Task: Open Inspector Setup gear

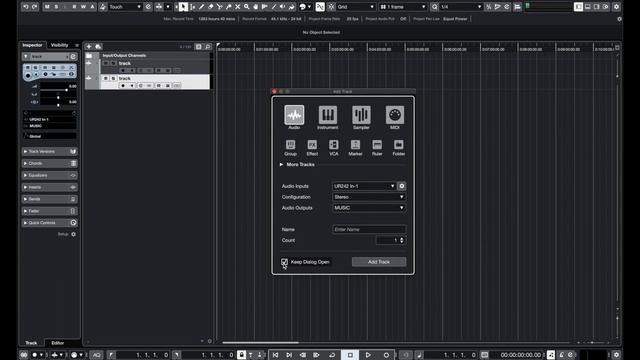Action: 73,234
